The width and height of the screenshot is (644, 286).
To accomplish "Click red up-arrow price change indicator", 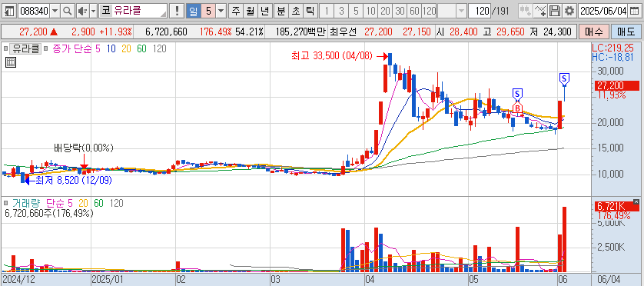I will 53,32.
